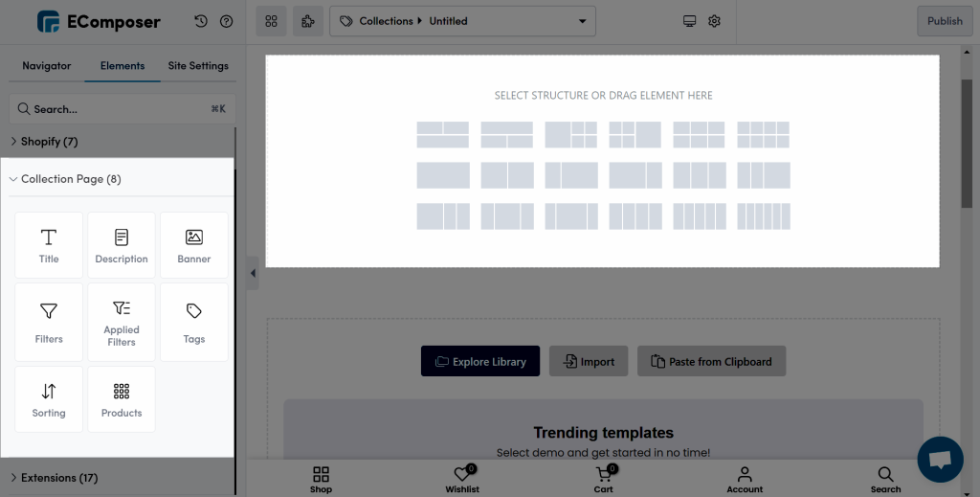Switch to the Elements tab

[x=122, y=66]
